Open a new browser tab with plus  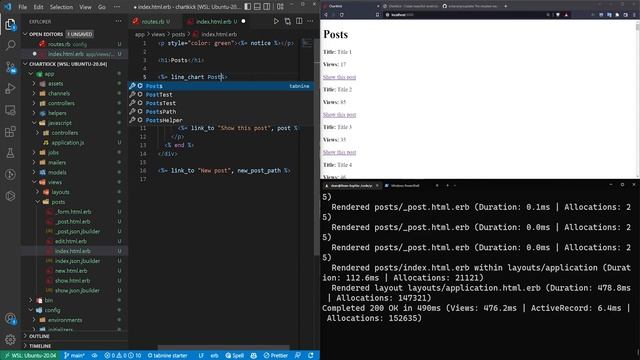coord(506,6)
